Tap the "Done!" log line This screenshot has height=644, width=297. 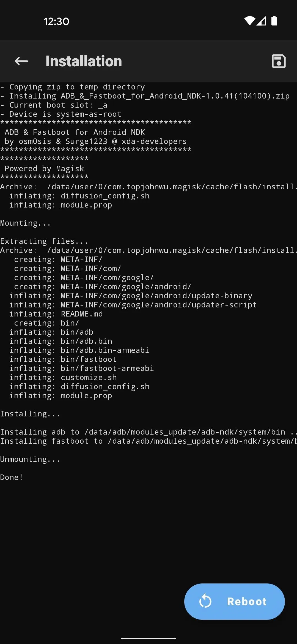click(12, 477)
